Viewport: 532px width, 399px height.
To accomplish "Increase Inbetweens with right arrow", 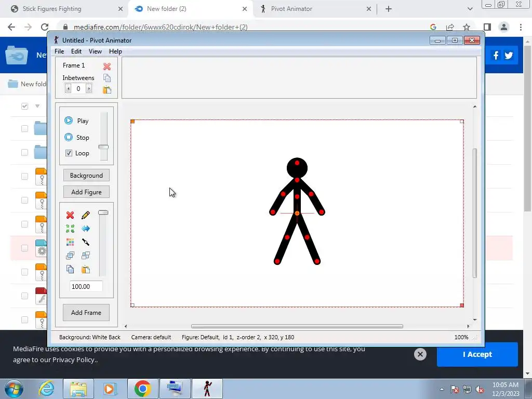I will coord(88,88).
